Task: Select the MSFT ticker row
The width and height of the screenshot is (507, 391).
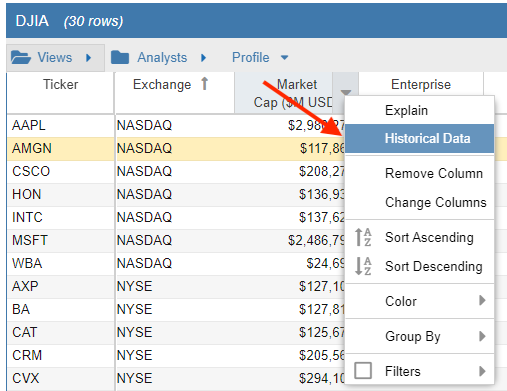Action: pos(176,240)
